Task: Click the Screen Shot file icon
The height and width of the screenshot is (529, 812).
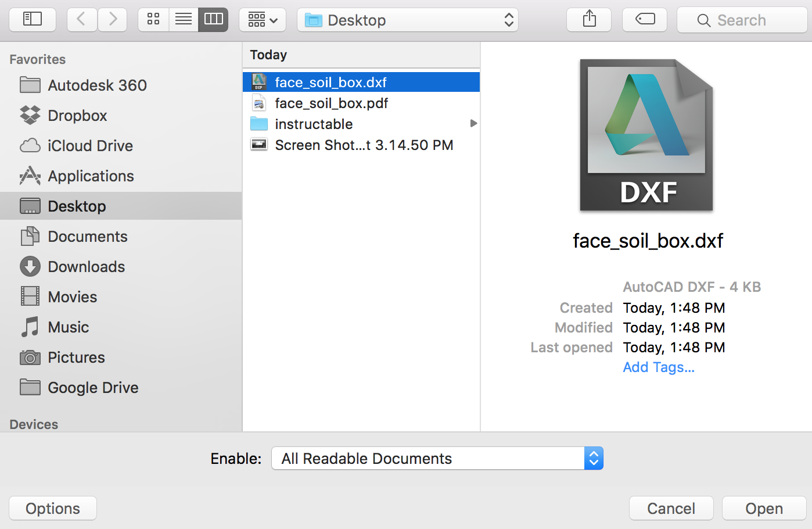Action: click(x=259, y=144)
